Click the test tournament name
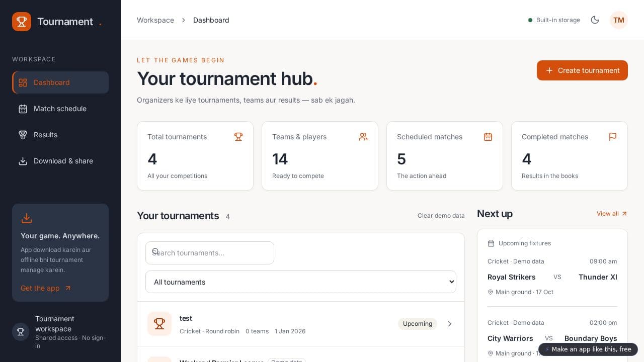 (186, 318)
